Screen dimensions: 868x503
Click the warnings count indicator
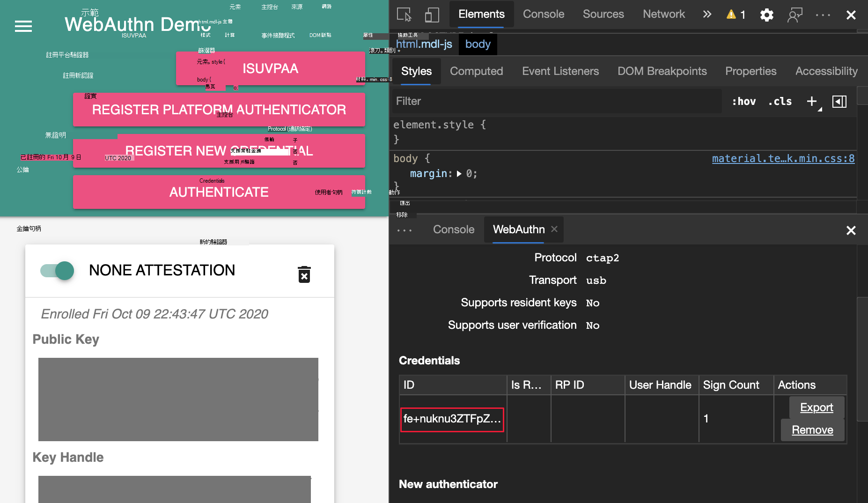pos(736,15)
